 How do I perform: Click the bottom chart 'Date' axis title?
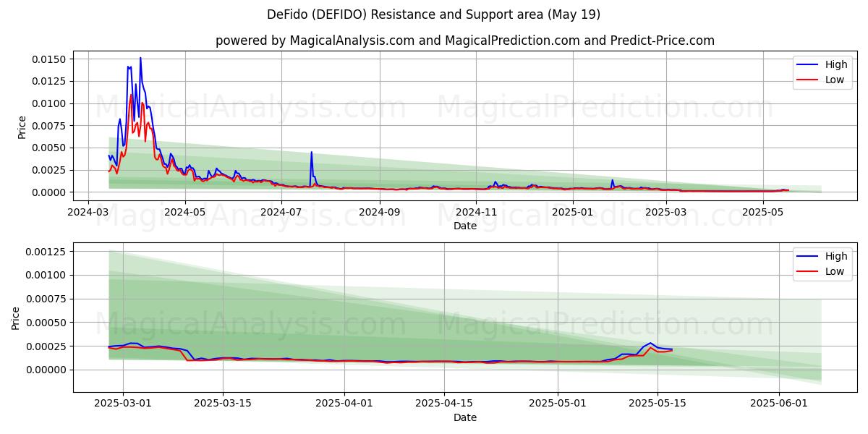[x=465, y=417]
